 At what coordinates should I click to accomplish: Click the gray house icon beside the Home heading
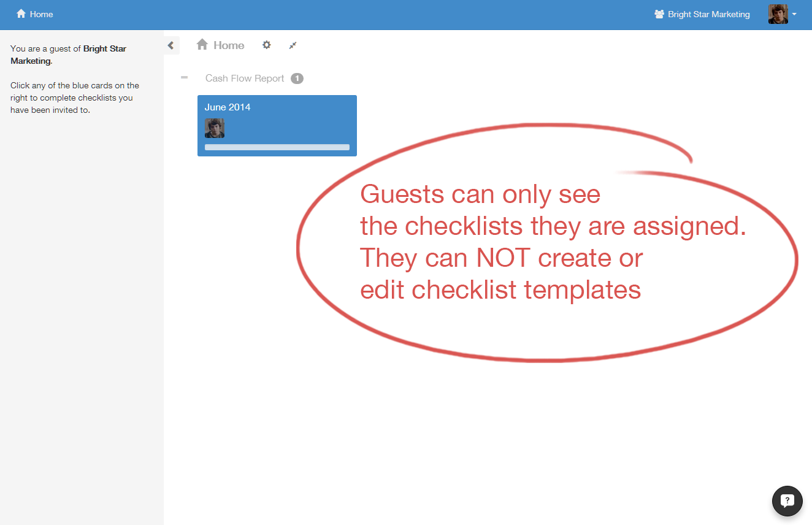click(202, 45)
